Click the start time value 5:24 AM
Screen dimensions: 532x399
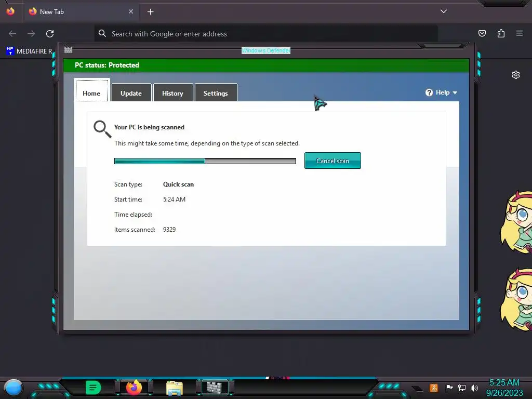(175, 199)
